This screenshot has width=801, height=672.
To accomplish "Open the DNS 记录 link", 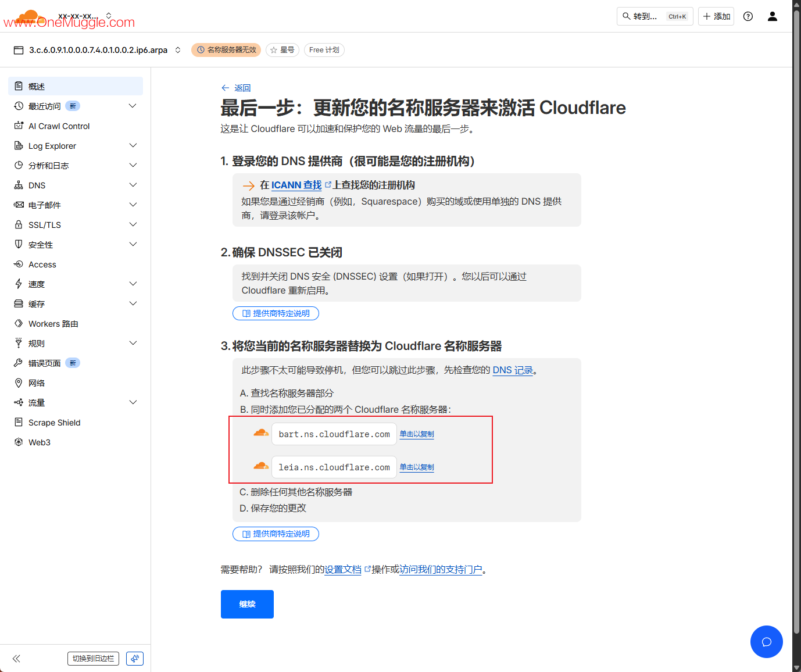I will pos(513,370).
